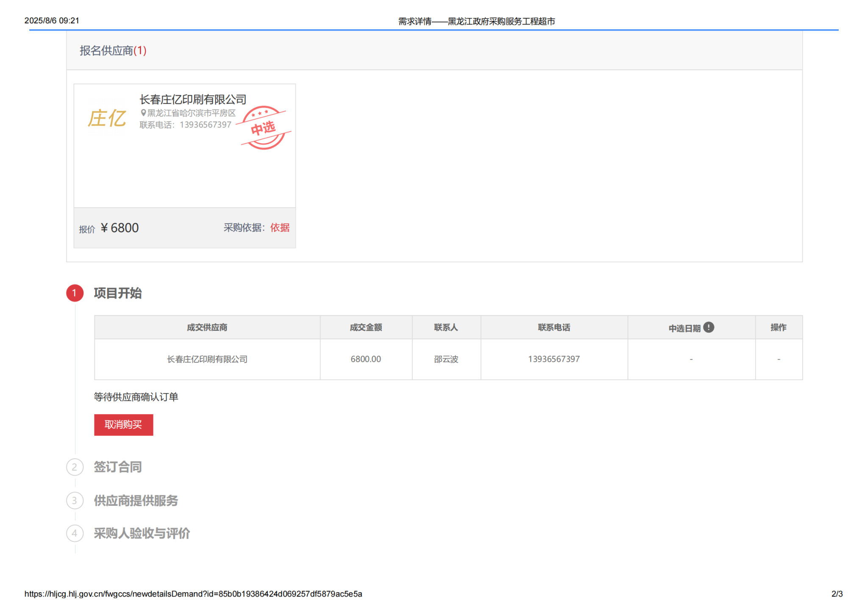Viewport: 868px width, 613px height.
Task: Expand the 签订合同 step heading
Action: tap(117, 467)
